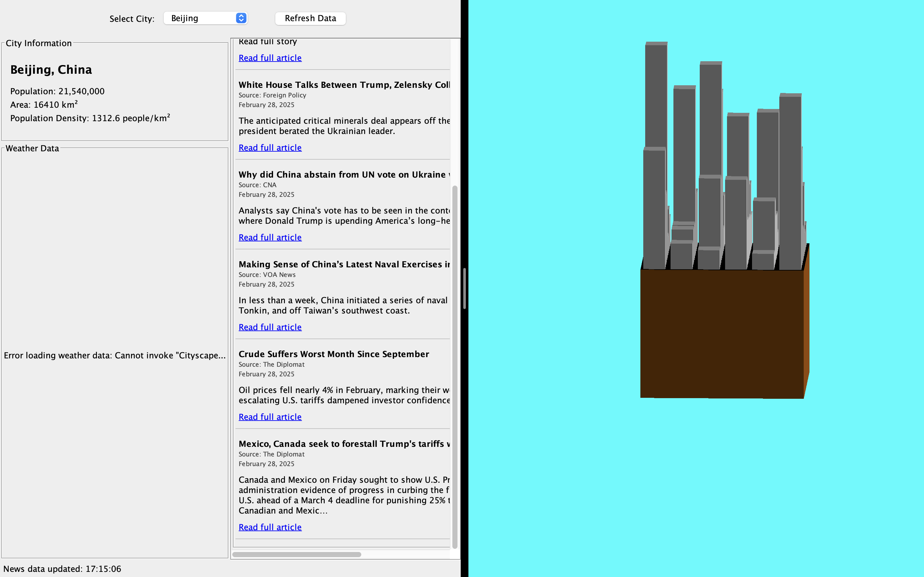Click the City Information panel header

coord(38,43)
